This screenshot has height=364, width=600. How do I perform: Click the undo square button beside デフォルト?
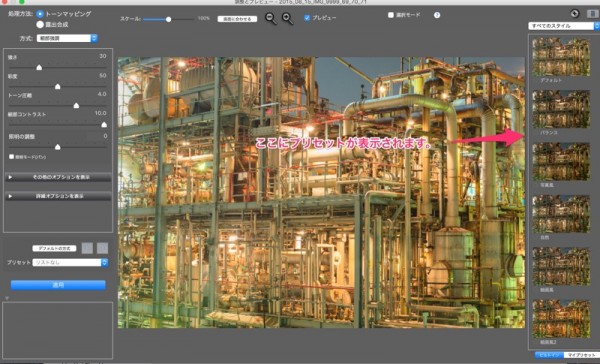pos(87,248)
